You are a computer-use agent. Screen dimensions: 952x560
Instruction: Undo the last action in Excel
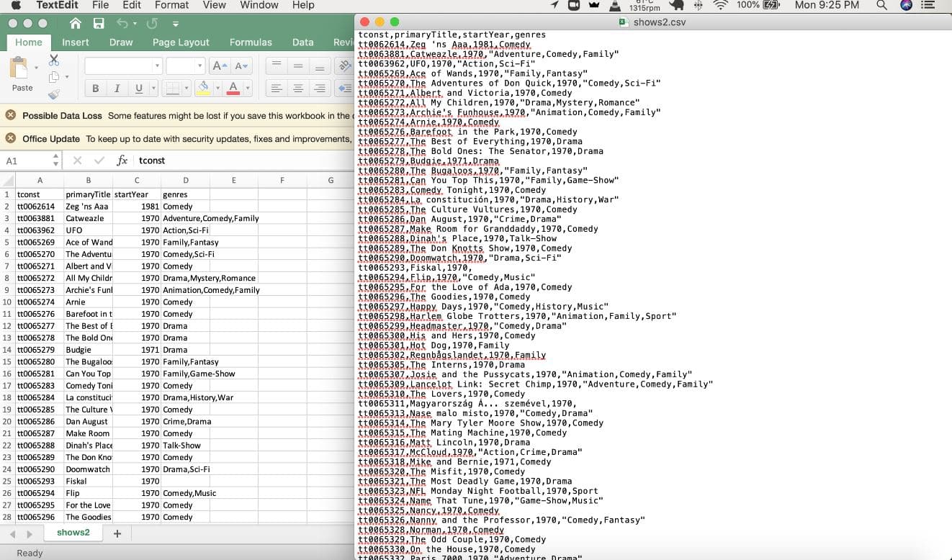click(x=122, y=23)
